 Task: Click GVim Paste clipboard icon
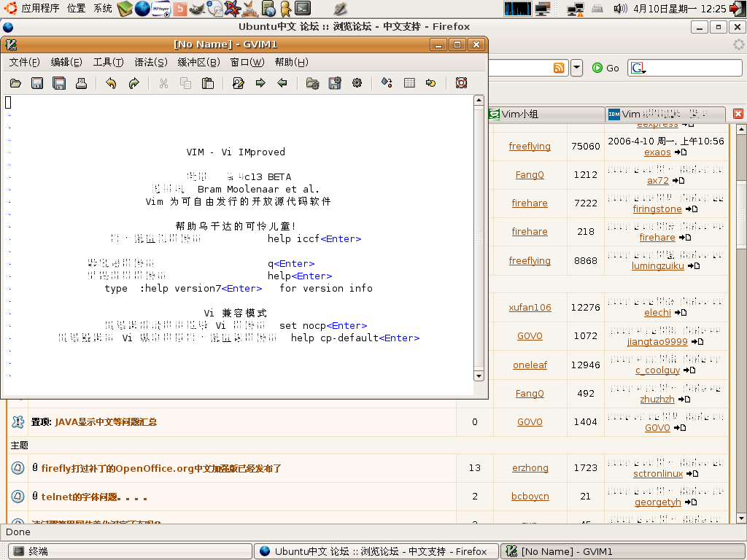tap(208, 83)
